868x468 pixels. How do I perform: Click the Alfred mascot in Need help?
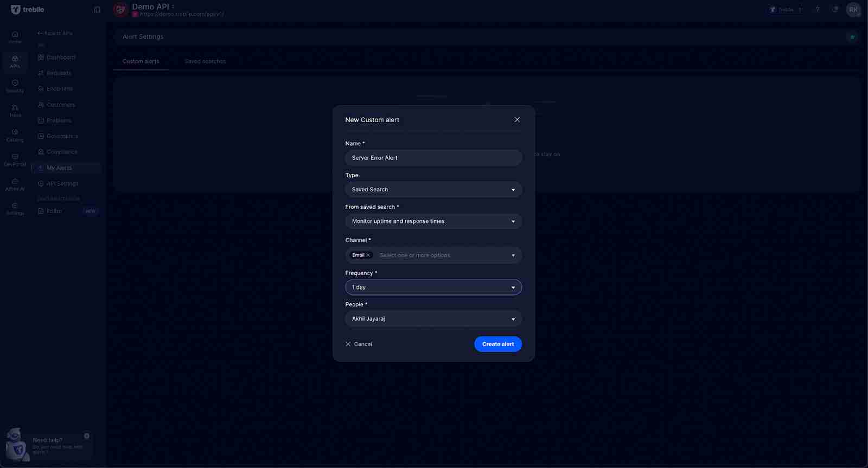pyautogui.click(x=16, y=445)
